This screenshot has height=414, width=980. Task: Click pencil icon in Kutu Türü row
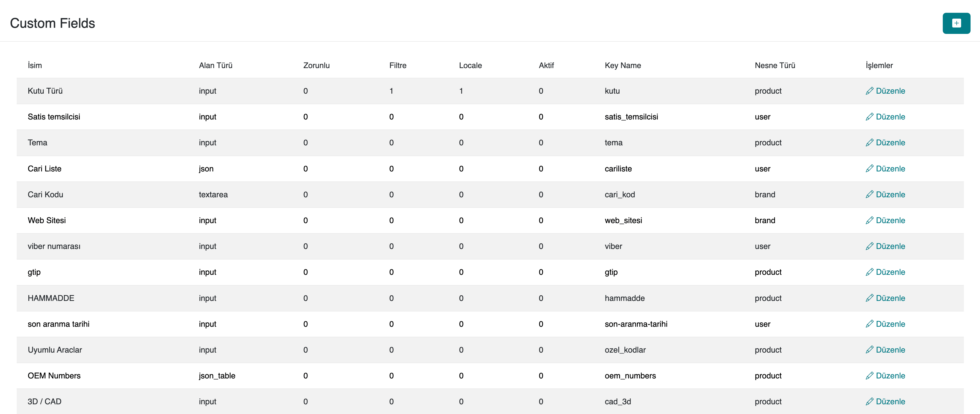point(869,91)
